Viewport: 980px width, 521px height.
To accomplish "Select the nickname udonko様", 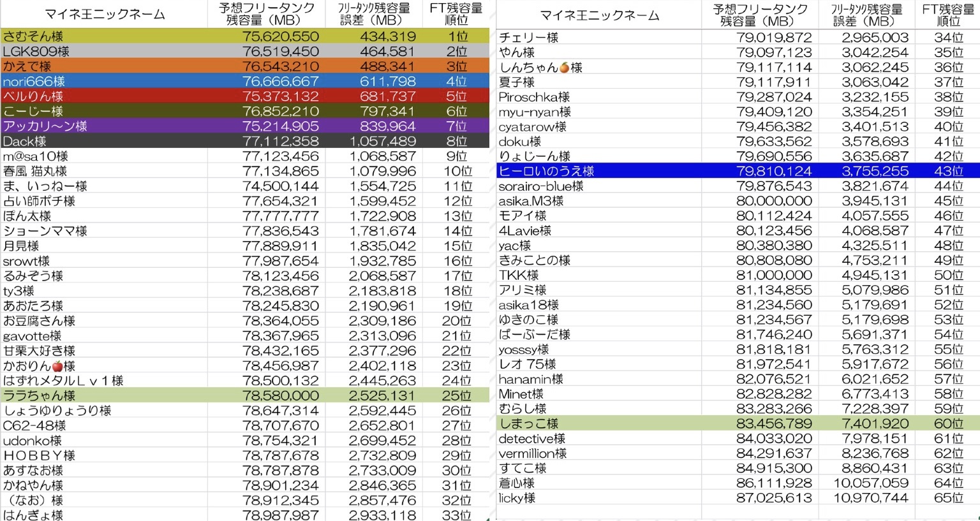I will coord(33,441).
